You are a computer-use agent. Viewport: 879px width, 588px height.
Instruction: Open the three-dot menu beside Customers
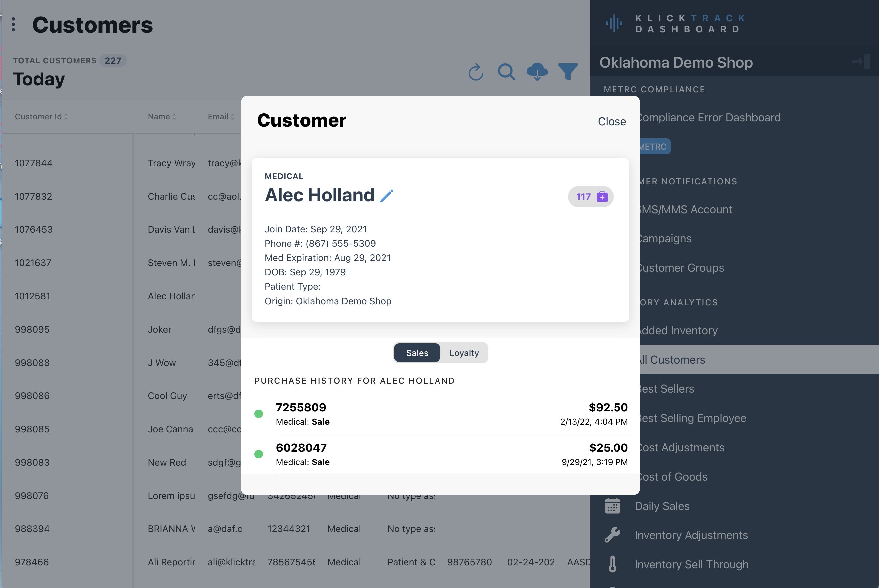click(x=14, y=24)
